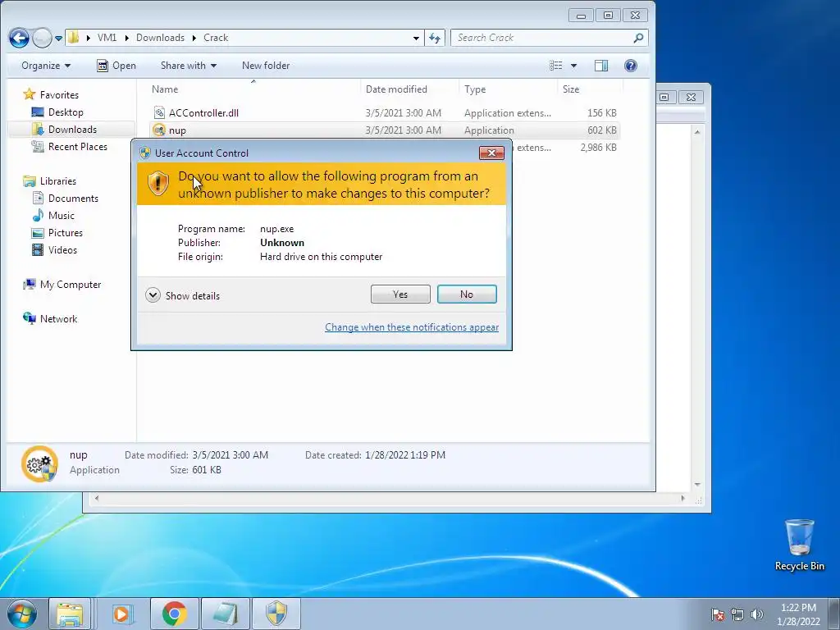This screenshot has height=630, width=840.
Task: Expand Show details in the UAC dialog
Action: coord(182,295)
